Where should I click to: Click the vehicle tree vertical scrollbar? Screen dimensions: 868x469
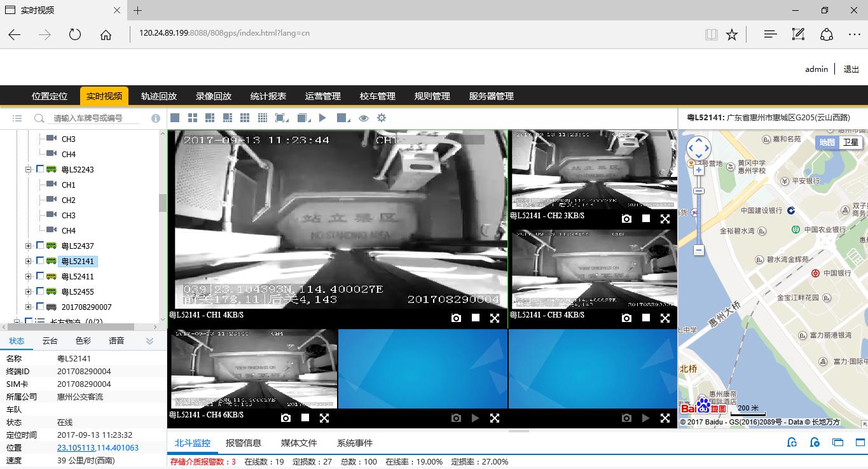coord(162,203)
